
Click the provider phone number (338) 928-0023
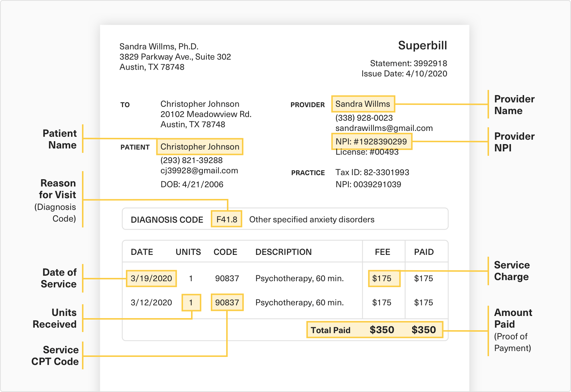click(x=364, y=118)
